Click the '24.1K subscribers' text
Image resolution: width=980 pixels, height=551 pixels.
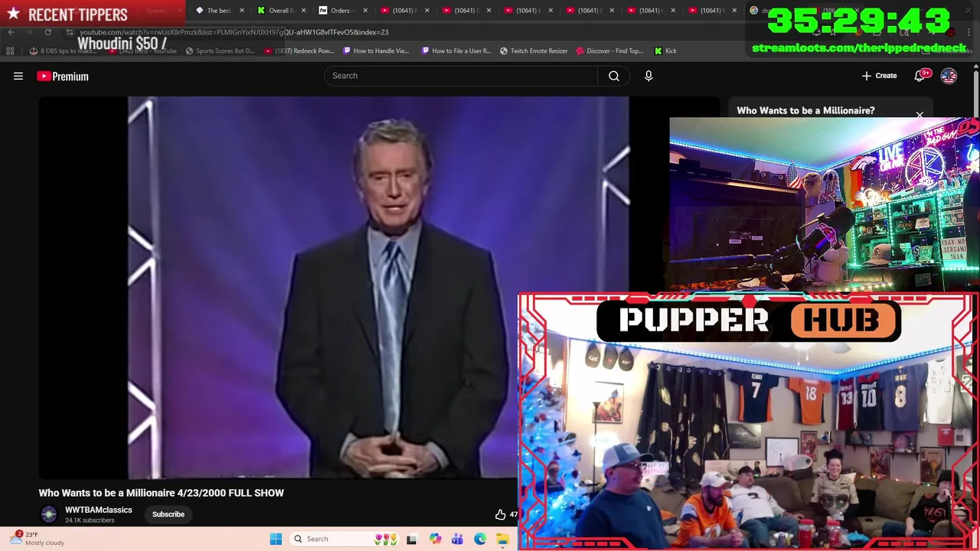tap(90, 520)
